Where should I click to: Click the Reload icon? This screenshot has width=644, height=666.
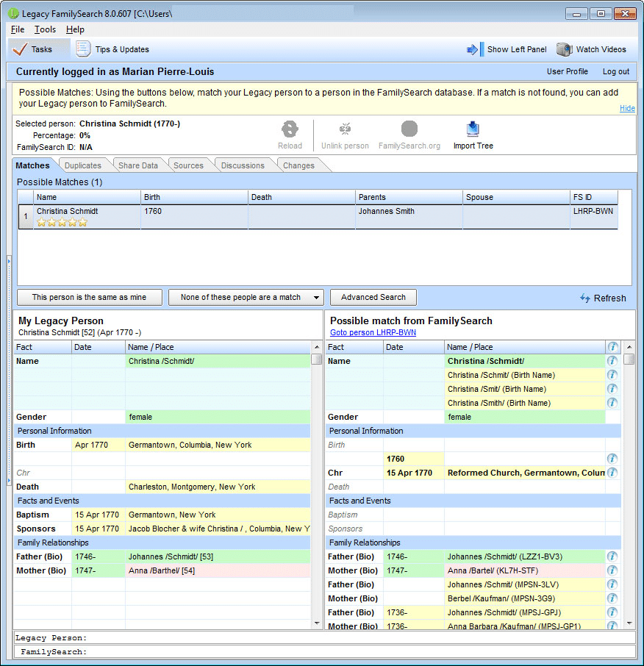pos(290,129)
